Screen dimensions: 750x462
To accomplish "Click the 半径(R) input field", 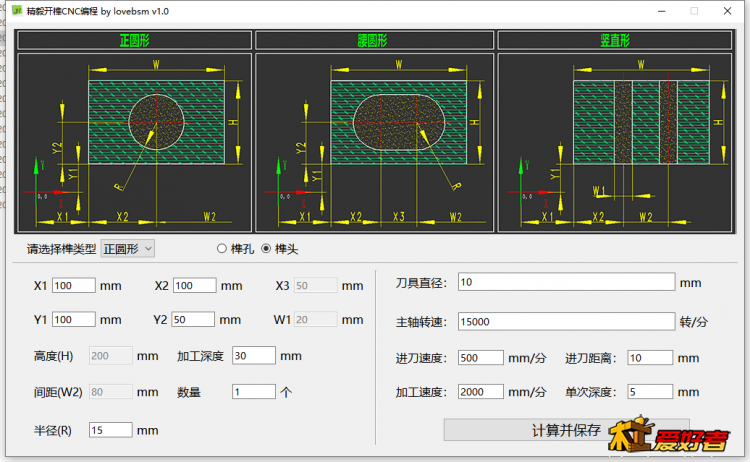I will point(110,430).
